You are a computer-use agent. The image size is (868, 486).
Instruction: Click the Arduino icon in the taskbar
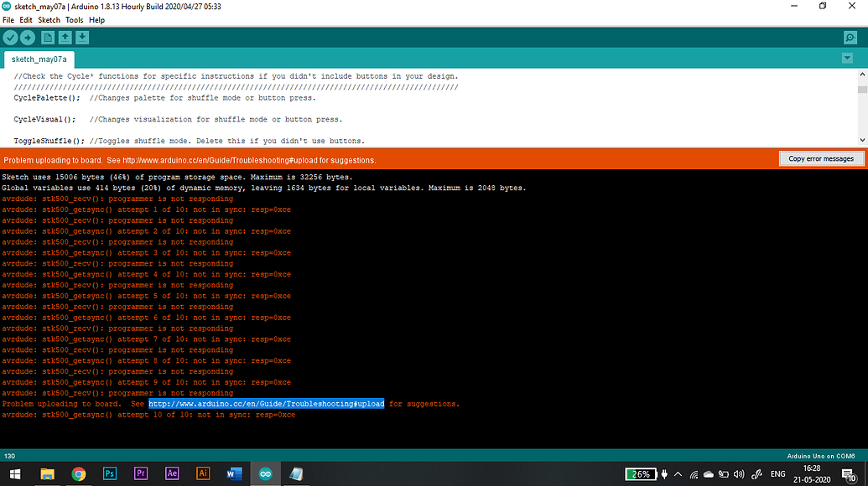265,473
